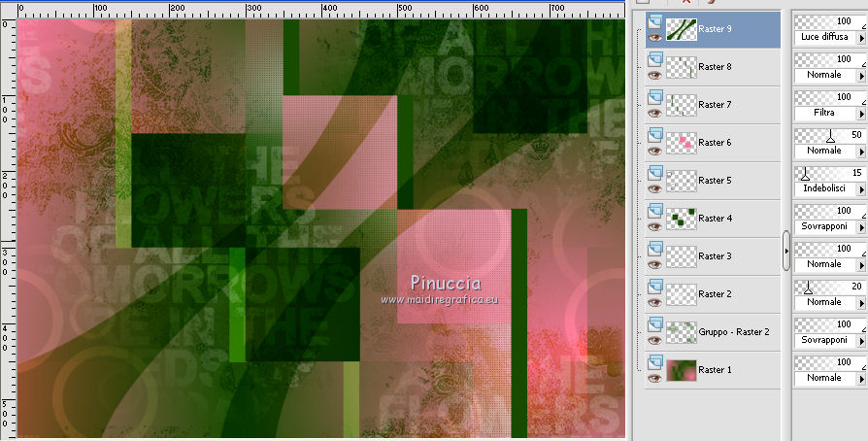The image size is (868, 441).
Task: Select the layer named Raster 5
Action: coord(715,180)
